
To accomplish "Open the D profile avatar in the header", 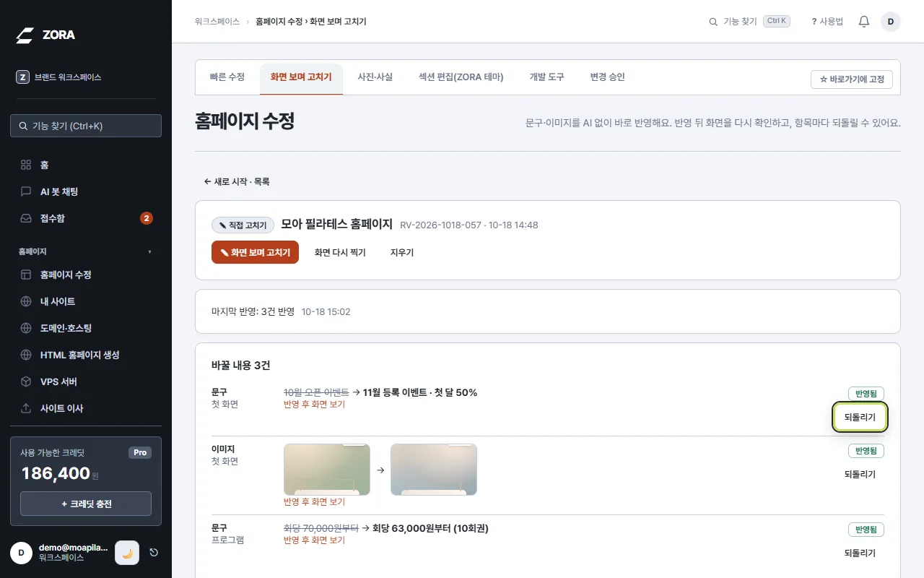I will (x=890, y=22).
